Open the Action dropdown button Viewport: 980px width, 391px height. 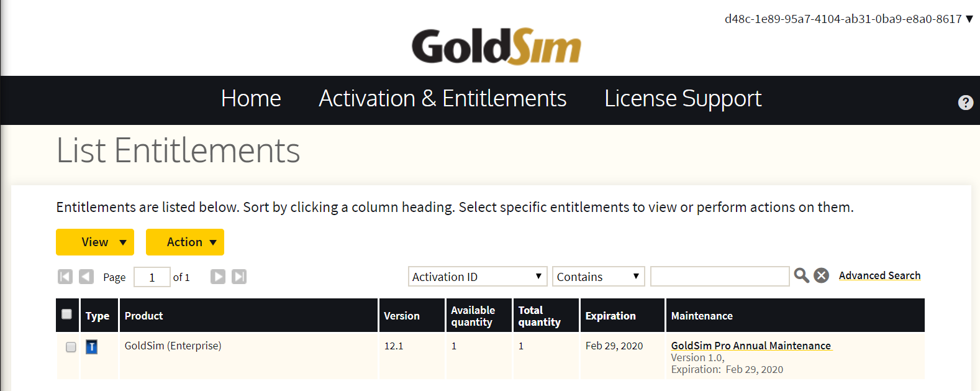pyautogui.click(x=185, y=242)
